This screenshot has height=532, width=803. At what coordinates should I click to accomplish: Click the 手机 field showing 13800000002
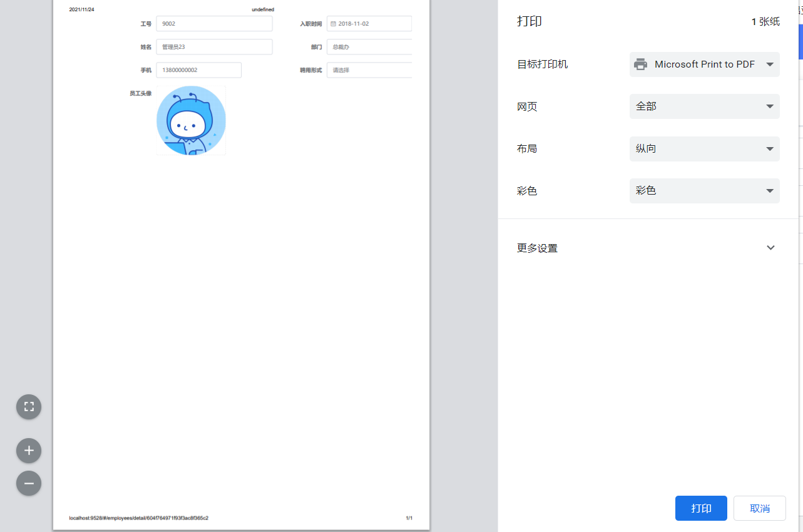[x=198, y=69]
